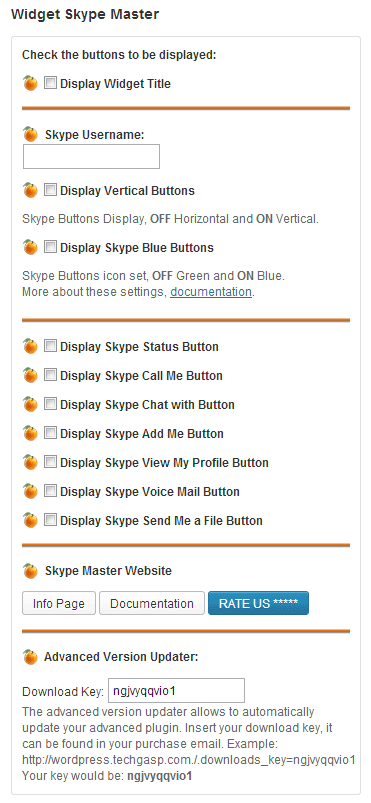Click the Info Page button
This screenshot has width=371, height=803.
tap(59, 603)
